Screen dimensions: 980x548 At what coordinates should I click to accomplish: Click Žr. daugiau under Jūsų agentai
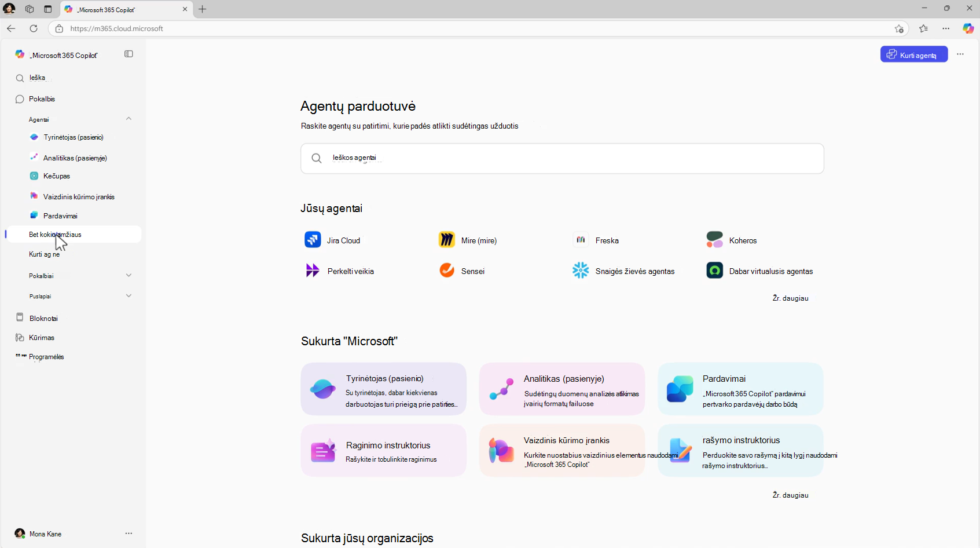click(x=790, y=298)
